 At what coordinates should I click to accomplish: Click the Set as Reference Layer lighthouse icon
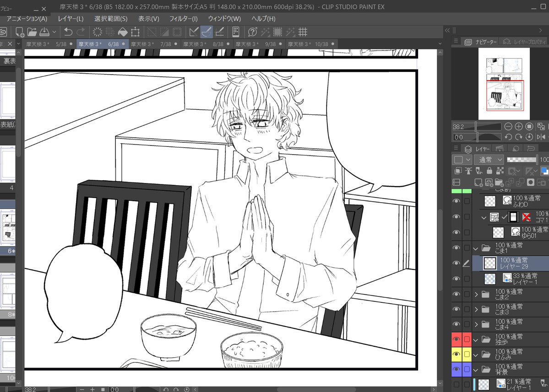[x=468, y=171]
